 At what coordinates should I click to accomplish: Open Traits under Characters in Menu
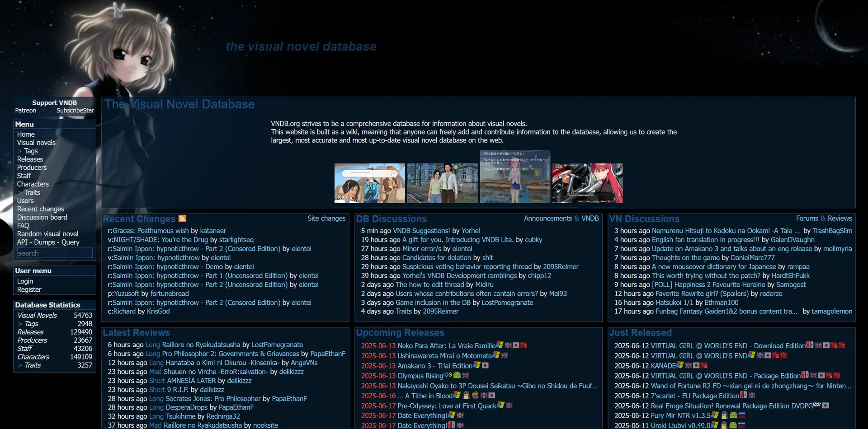click(x=32, y=192)
